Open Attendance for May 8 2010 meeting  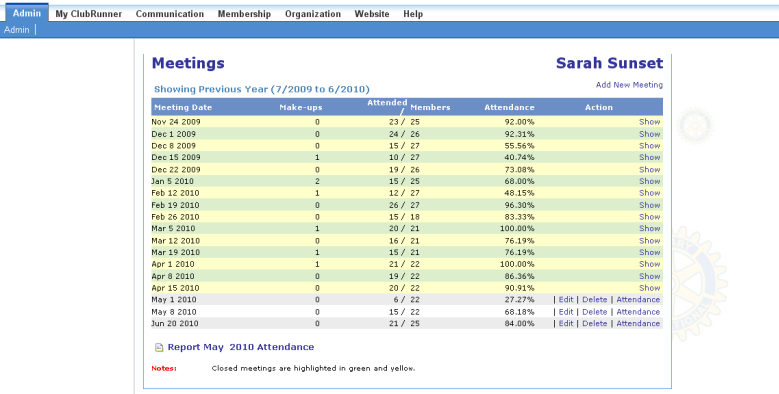[x=638, y=312]
